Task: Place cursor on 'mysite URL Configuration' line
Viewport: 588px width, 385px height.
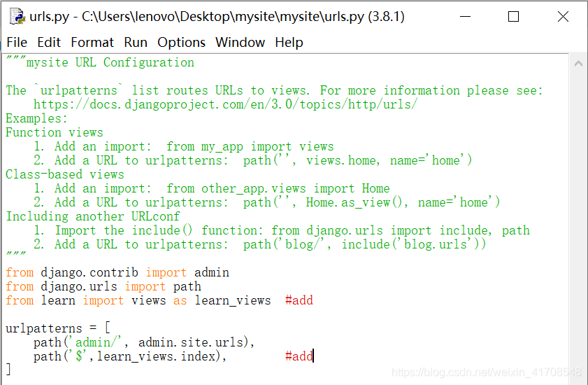Action: [100, 62]
